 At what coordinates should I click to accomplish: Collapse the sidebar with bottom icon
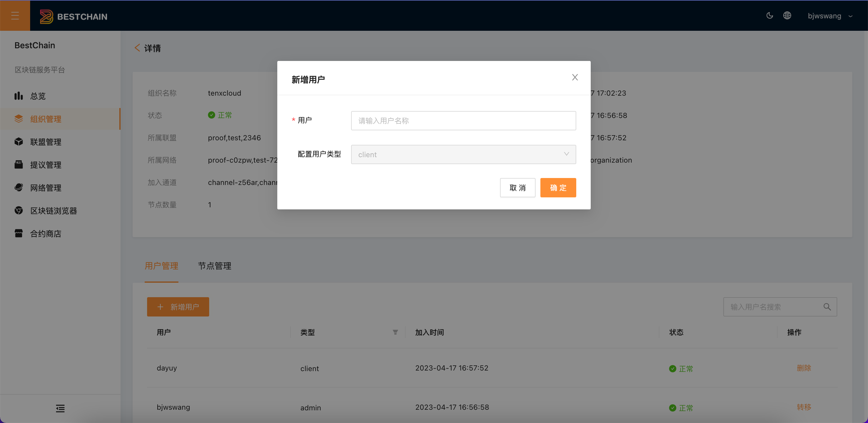click(x=60, y=409)
